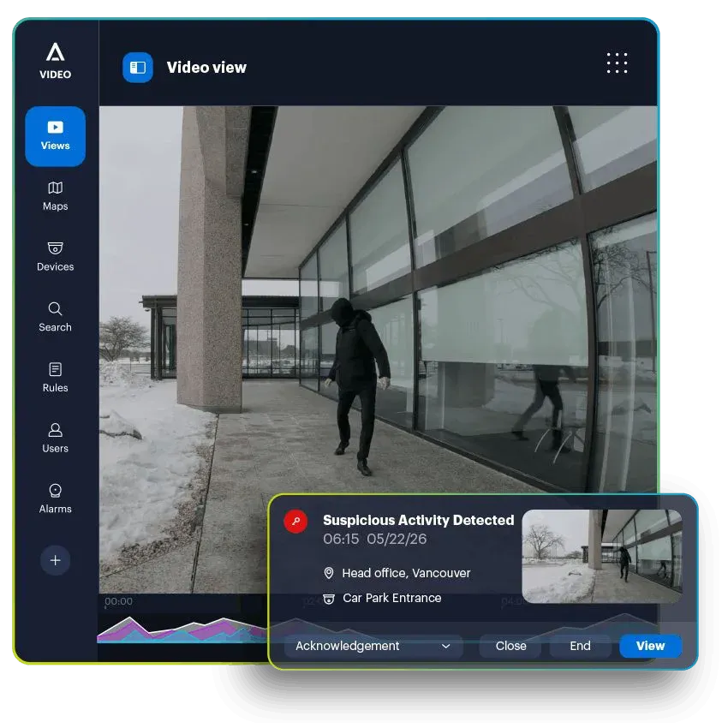The height and width of the screenshot is (728, 728).
Task: Click the location pin icon by Head office
Action: [x=329, y=573]
